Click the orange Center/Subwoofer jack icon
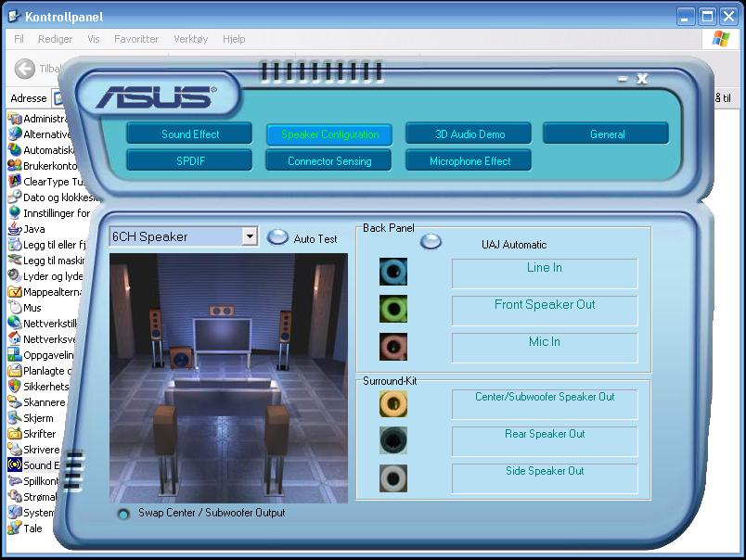Viewport: 746px width, 560px height. tap(393, 403)
